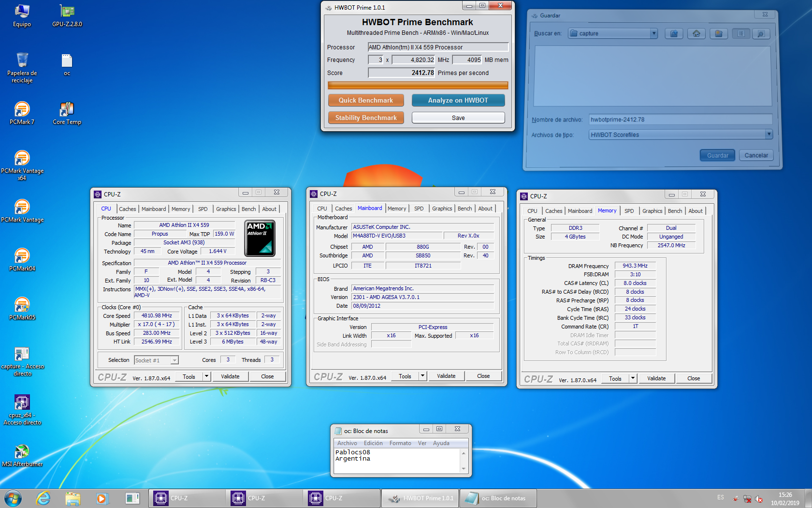
Task: Open the fifth pinned taskbar application
Action: point(131,498)
